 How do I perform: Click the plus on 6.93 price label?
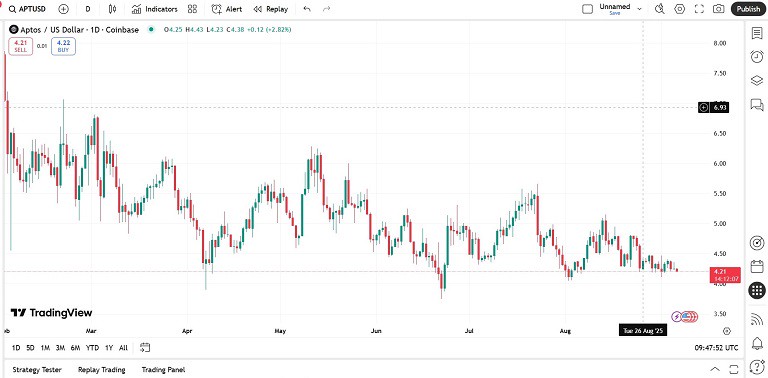coord(703,107)
